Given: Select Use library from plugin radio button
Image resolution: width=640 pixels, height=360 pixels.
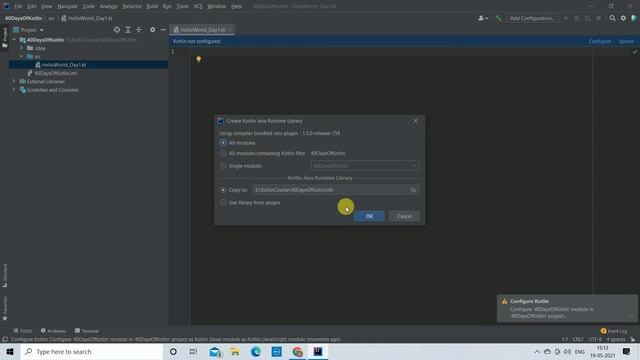Looking at the screenshot, I should (x=223, y=202).
